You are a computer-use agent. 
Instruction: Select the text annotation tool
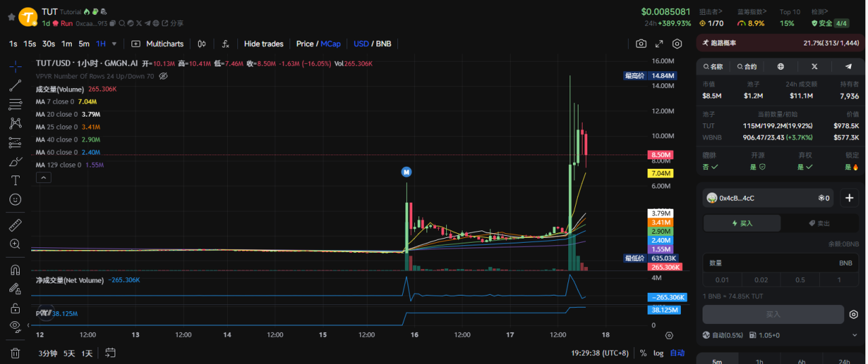tap(15, 180)
